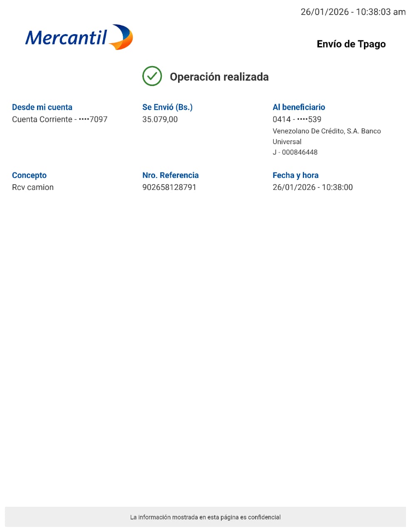Image resolution: width=411 pixels, height=532 pixels.
Task: Select the Desde mi cuenta label
Action: pyautogui.click(x=42, y=107)
